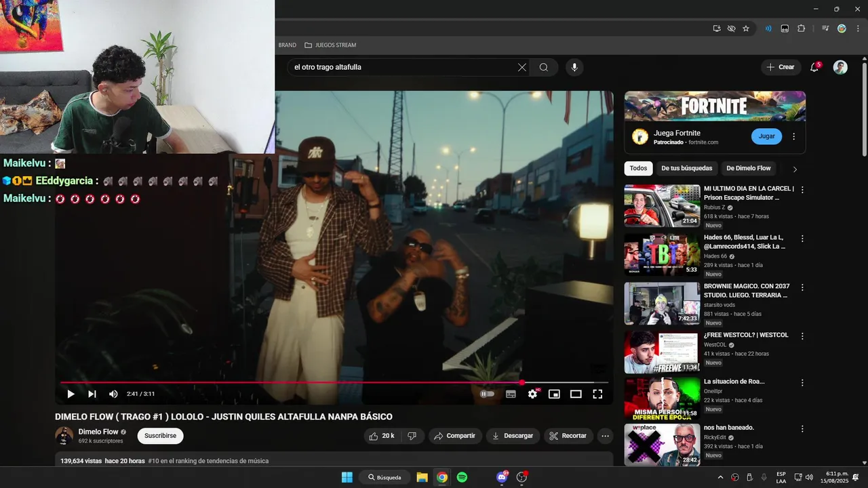The height and width of the screenshot is (488, 868).
Task: Click the Fortnite banner ad image
Action: (715, 106)
